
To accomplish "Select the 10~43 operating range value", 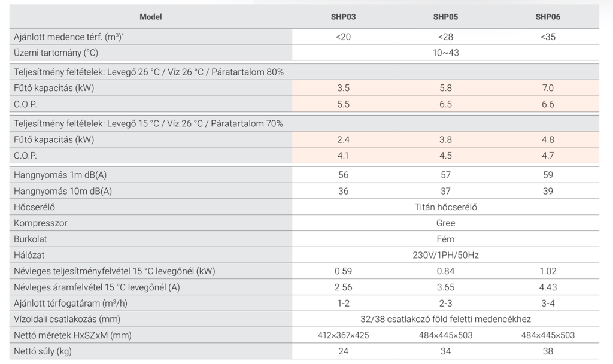I will 445,53.
